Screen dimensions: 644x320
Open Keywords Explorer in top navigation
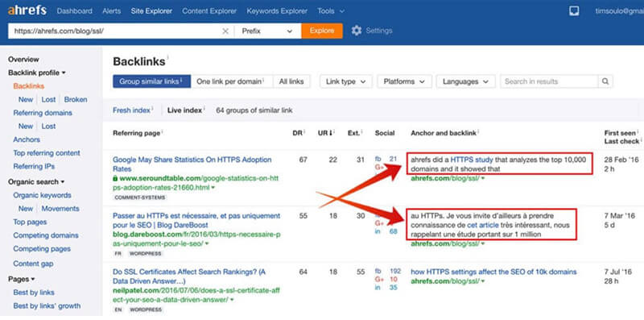(277, 11)
